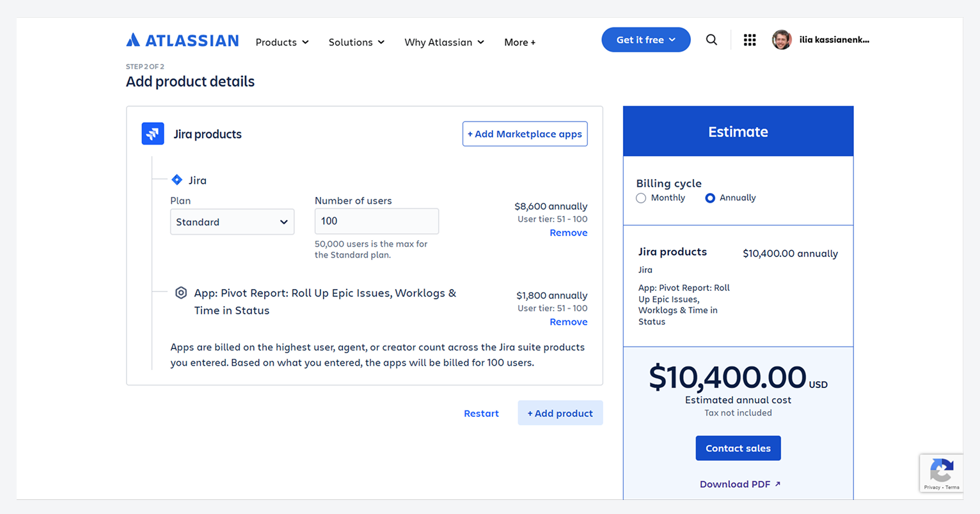Click the "50,000 users is the max" hint
This screenshot has height=514, width=980.
[371, 249]
